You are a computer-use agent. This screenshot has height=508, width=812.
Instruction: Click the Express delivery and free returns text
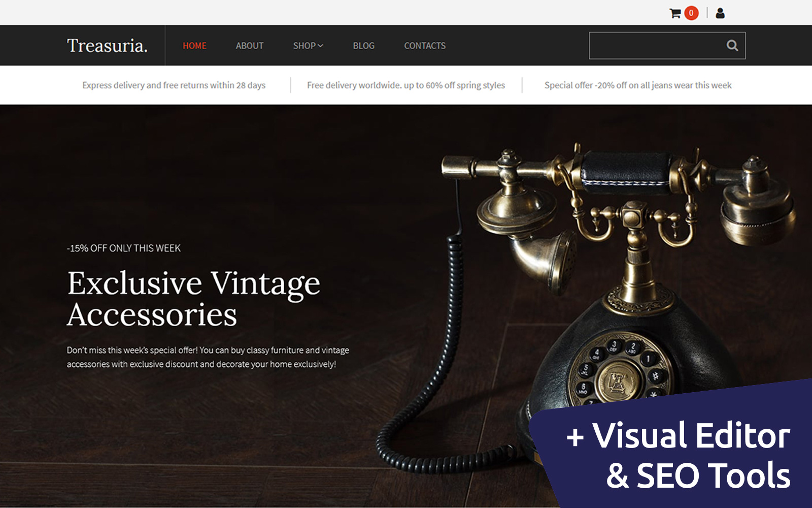174,85
